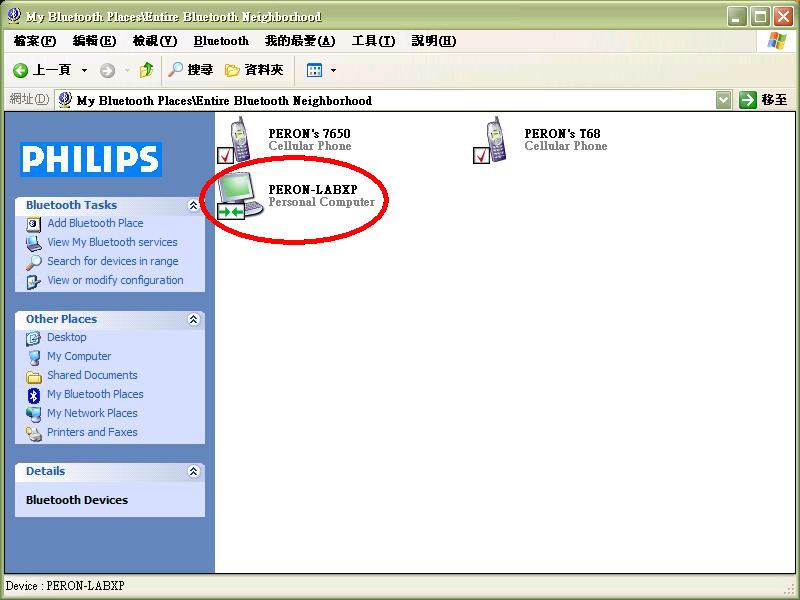Click the title bar Bluetooth window icon
The height and width of the screenshot is (600, 800).
point(14,16)
